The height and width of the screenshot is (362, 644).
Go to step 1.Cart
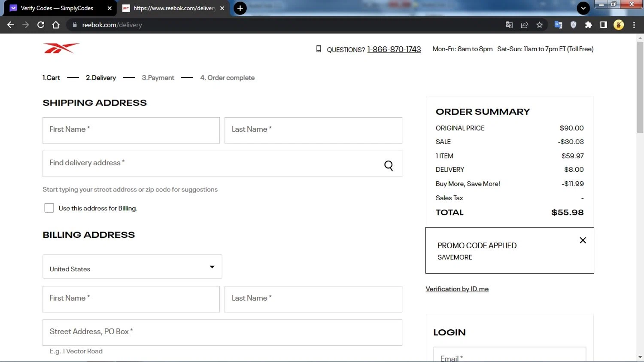point(51,78)
